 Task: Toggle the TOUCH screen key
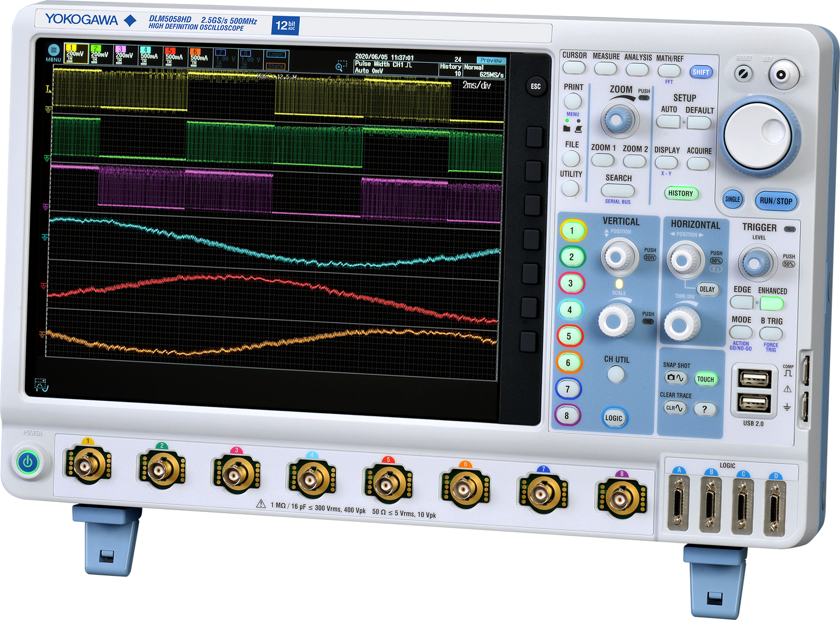[706, 379]
